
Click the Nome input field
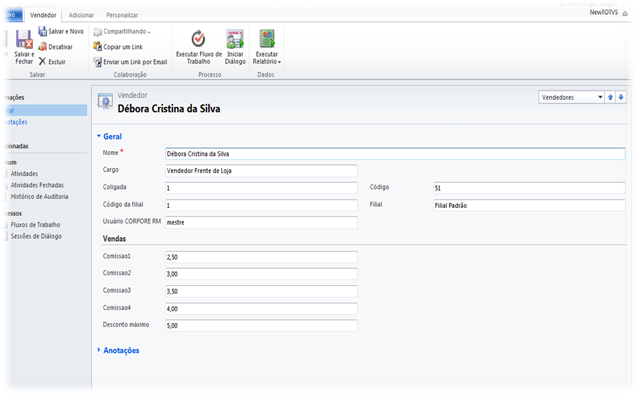pos(395,154)
